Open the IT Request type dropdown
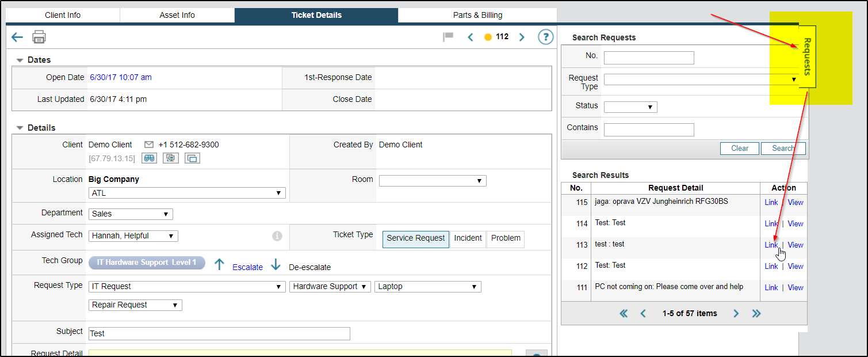This screenshot has width=868, height=357. point(187,287)
